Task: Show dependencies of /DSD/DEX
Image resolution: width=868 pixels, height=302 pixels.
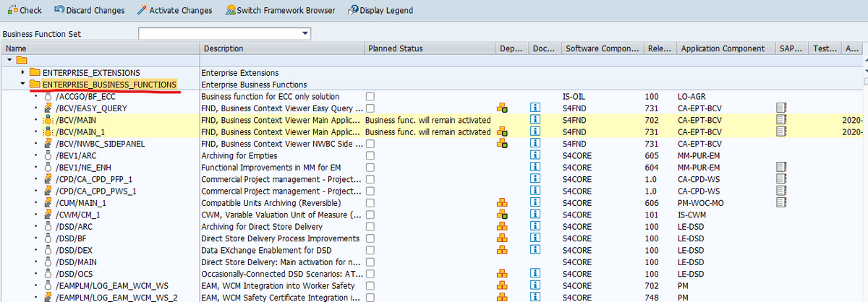Action: 502,250
